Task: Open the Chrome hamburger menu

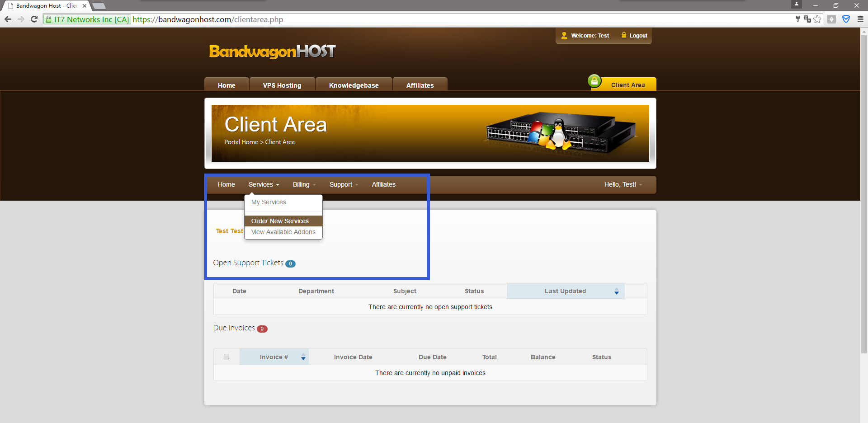Action: [860, 19]
